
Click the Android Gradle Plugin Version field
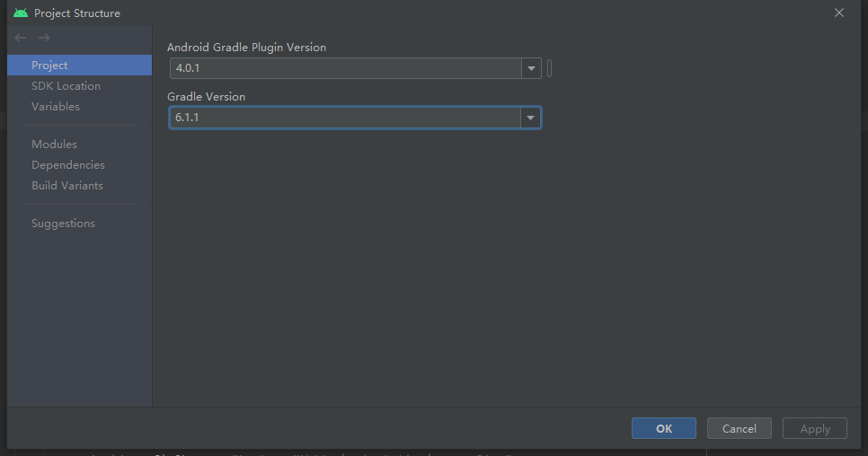(346, 69)
